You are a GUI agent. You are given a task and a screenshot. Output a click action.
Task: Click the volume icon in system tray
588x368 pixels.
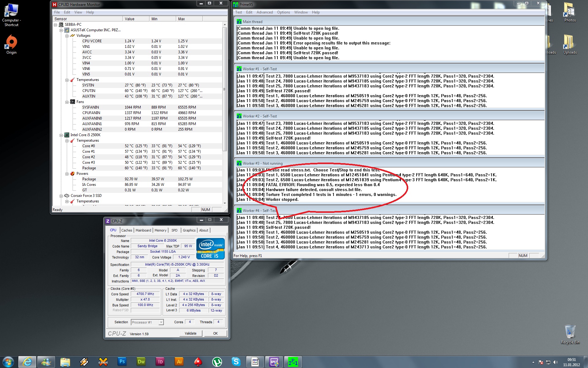[556, 362]
